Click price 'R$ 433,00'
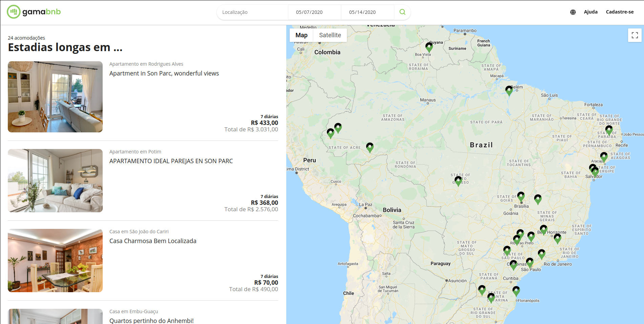This screenshot has width=644, height=324. 264,123
